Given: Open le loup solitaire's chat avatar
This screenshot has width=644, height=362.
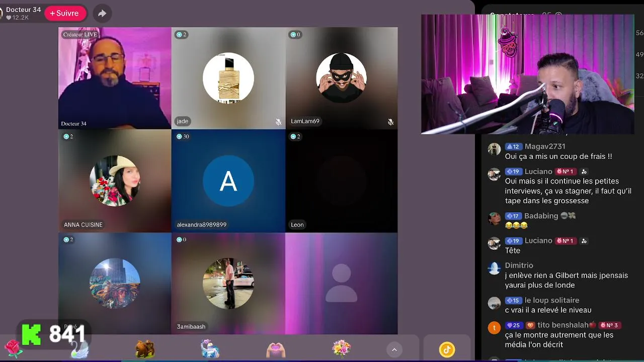Looking at the screenshot, I should pos(494,303).
